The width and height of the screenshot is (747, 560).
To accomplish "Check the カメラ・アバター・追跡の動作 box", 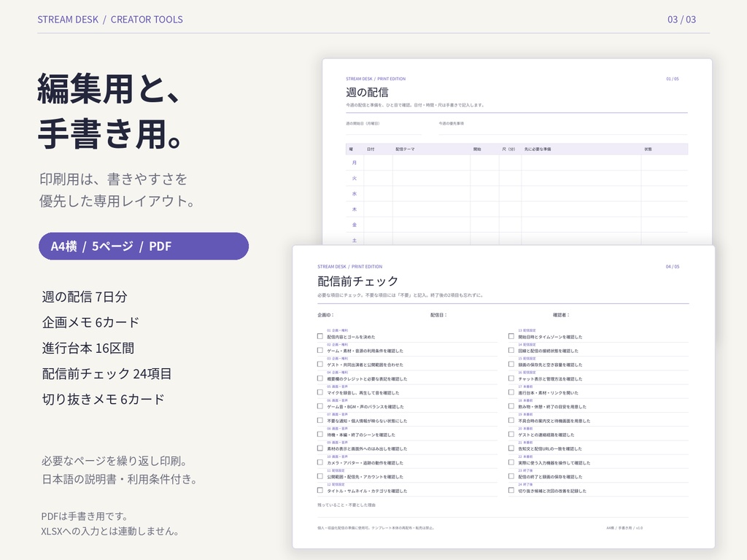I will point(320,462).
